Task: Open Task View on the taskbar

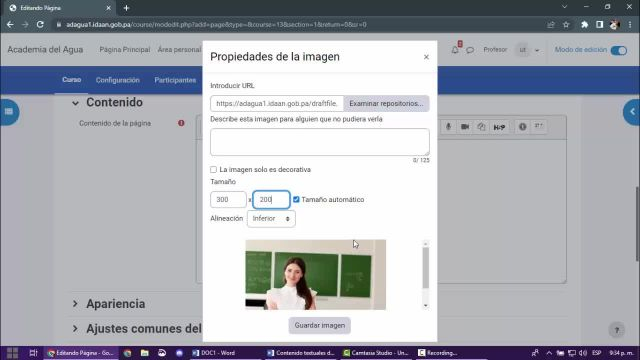Action: pos(33,353)
